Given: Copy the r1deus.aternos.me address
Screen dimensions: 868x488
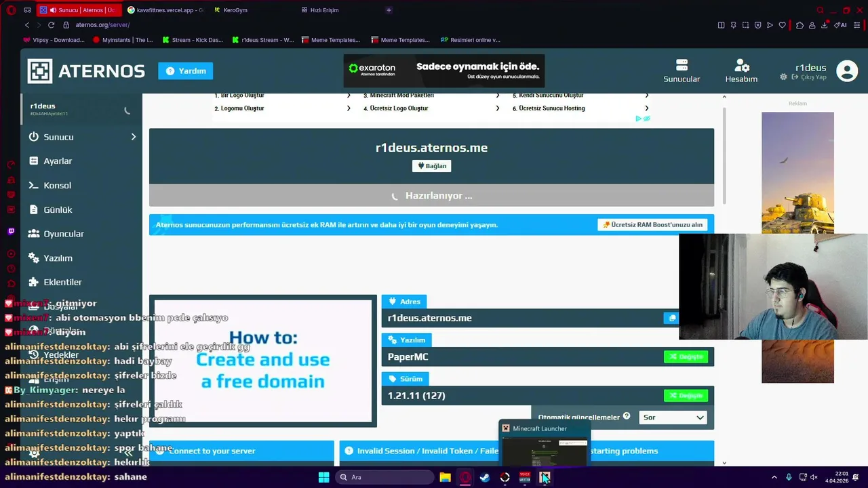Looking at the screenshot, I should pos(672,318).
